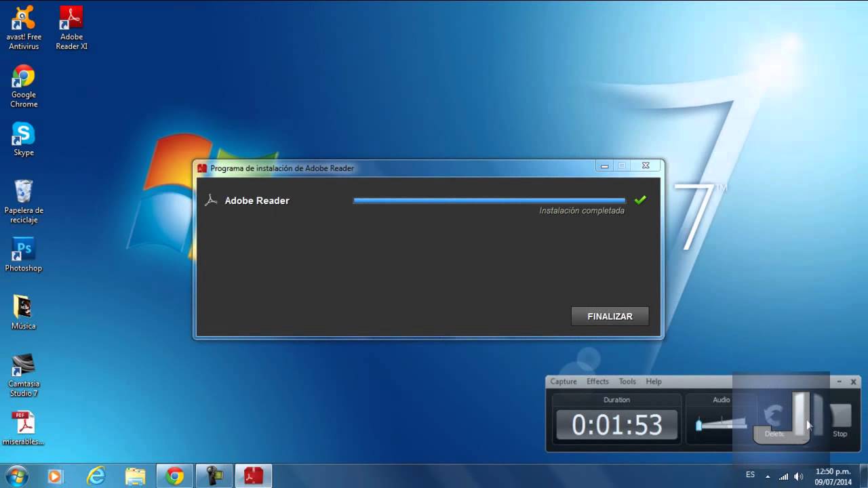Image resolution: width=868 pixels, height=488 pixels.
Task: Show hidden tray icons arrow
Action: [x=769, y=476]
